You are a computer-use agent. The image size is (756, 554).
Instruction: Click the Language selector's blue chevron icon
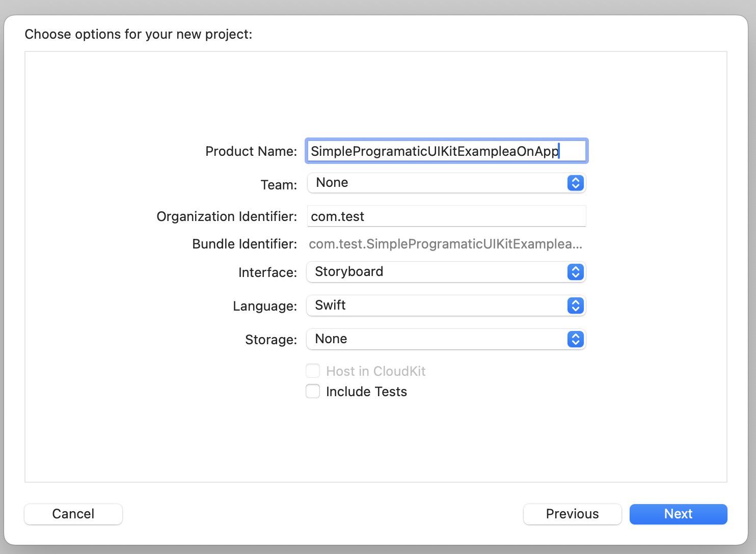coord(575,306)
